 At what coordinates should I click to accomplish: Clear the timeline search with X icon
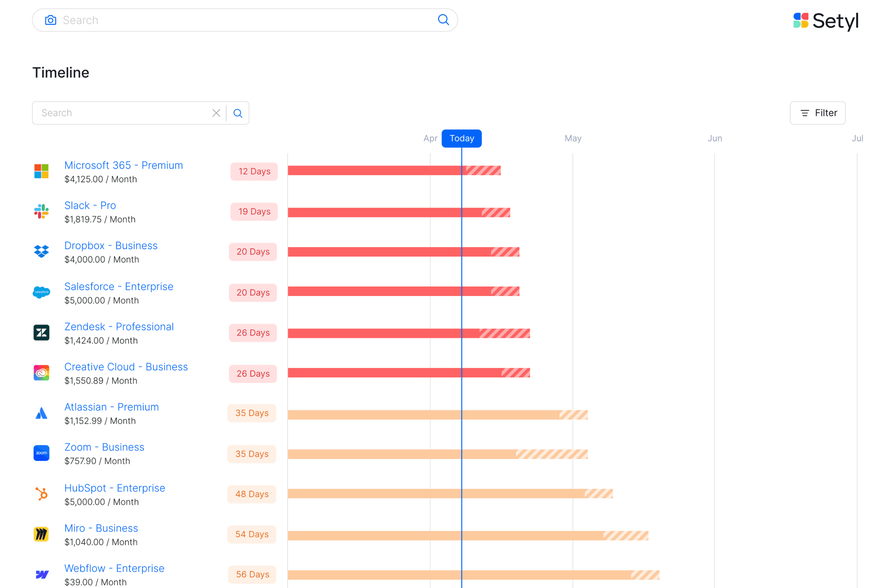point(216,113)
